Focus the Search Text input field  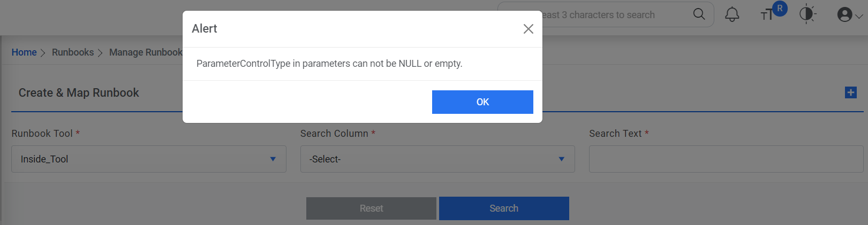(x=726, y=159)
